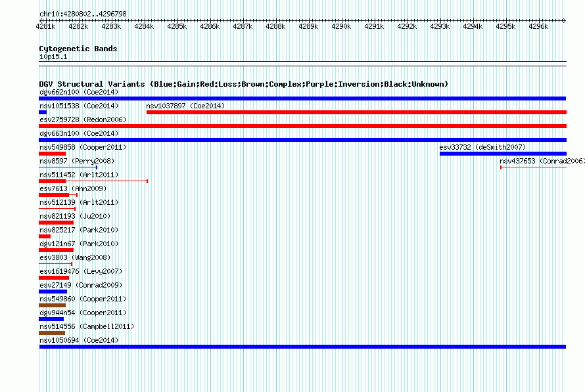Select the blue nsv1050694 gain bar
This screenshot has width=585, height=392.
click(302, 347)
